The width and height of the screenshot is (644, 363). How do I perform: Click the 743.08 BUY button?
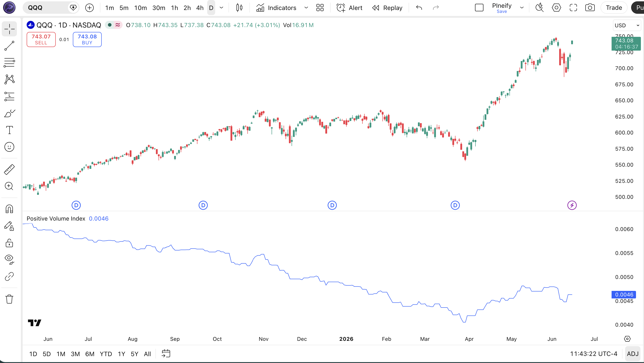(87, 39)
